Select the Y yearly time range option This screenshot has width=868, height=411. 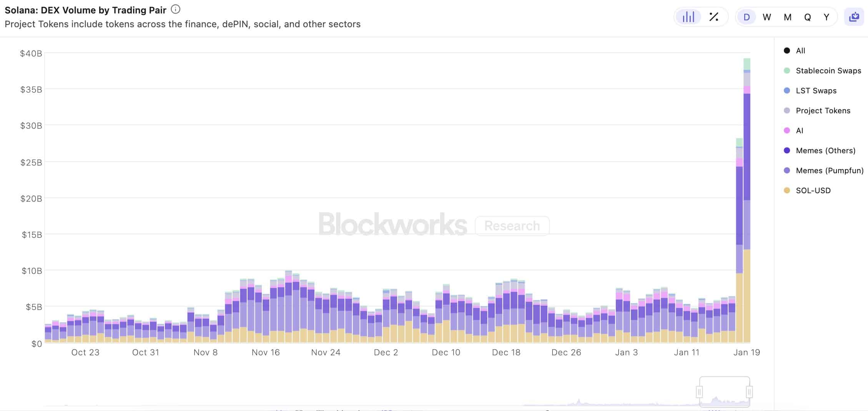click(826, 17)
